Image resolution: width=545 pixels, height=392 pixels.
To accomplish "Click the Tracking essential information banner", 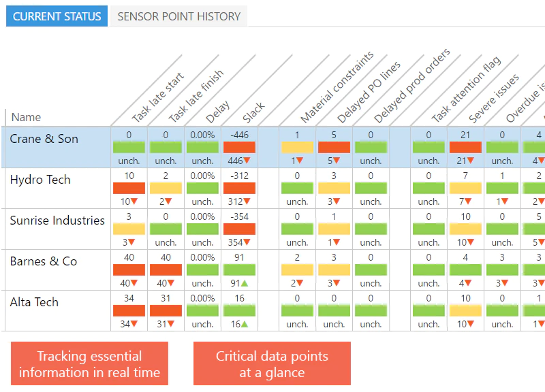I will (89, 363).
